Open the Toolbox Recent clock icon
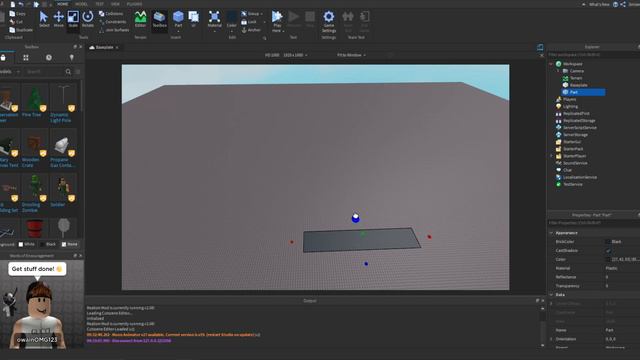The image size is (640, 360). click(x=49, y=58)
